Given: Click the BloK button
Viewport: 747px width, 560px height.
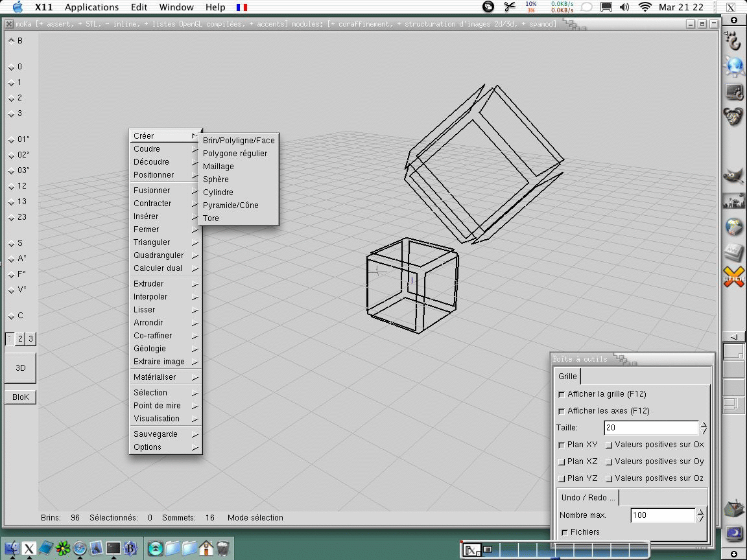Looking at the screenshot, I should (21, 397).
